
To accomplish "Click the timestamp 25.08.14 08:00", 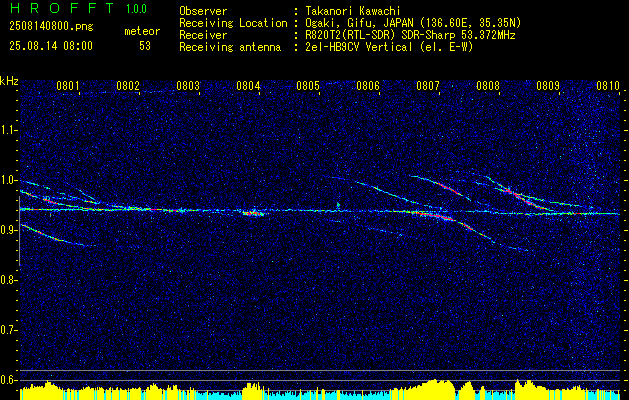I will point(51,45).
